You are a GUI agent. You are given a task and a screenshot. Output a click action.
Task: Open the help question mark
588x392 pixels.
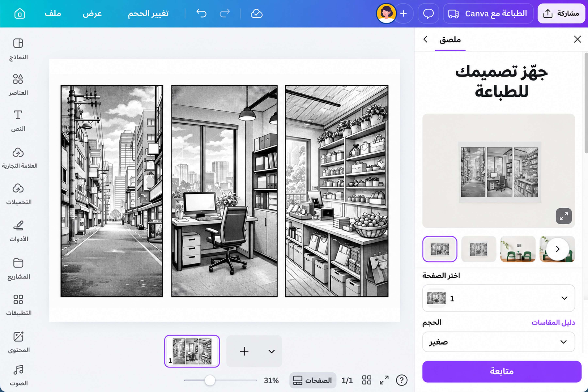click(401, 380)
